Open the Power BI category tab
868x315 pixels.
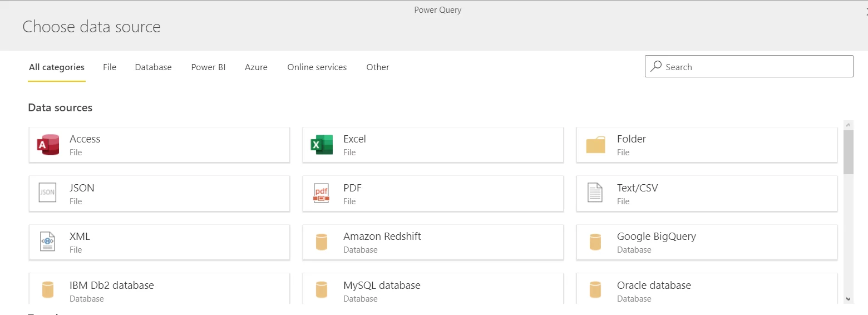click(208, 67)
